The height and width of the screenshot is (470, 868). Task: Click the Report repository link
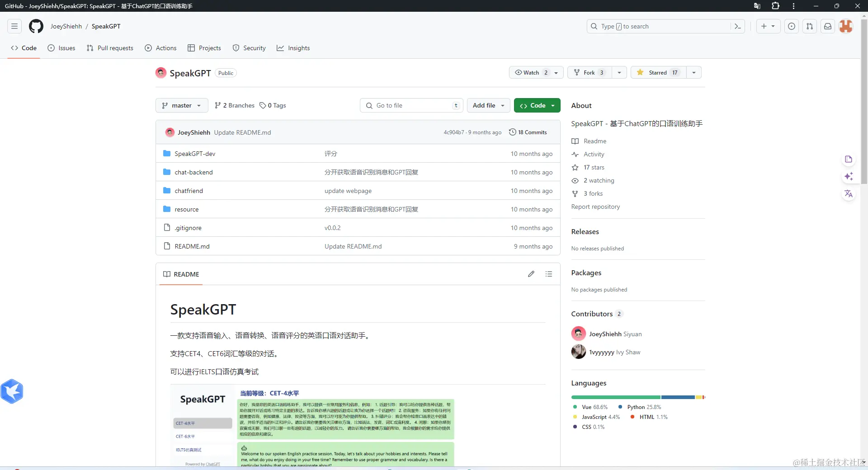point(596,207)
